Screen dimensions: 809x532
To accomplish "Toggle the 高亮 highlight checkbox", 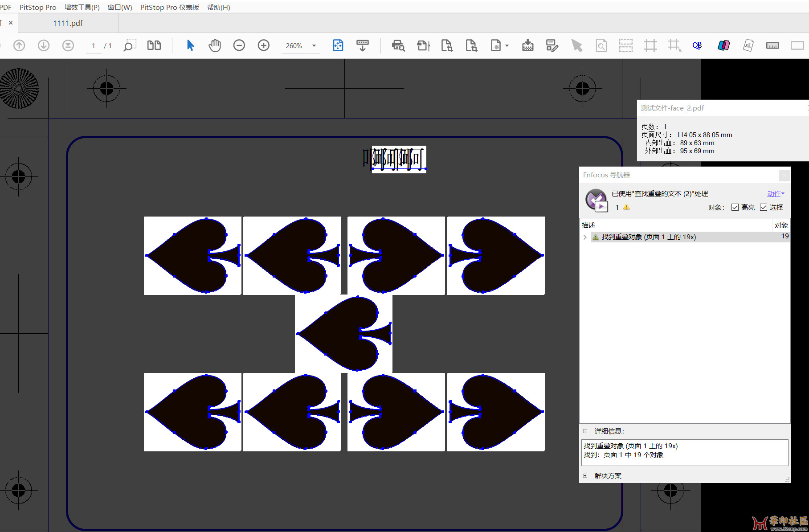I will tap(735, 207).
